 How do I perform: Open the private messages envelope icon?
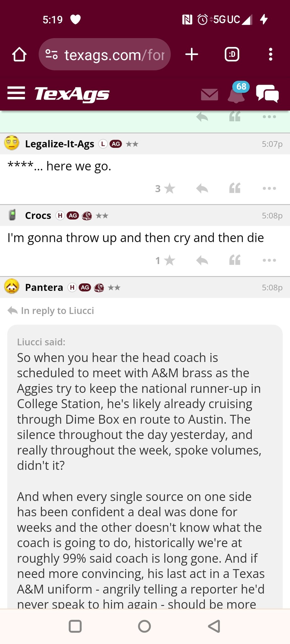[209, 94]
